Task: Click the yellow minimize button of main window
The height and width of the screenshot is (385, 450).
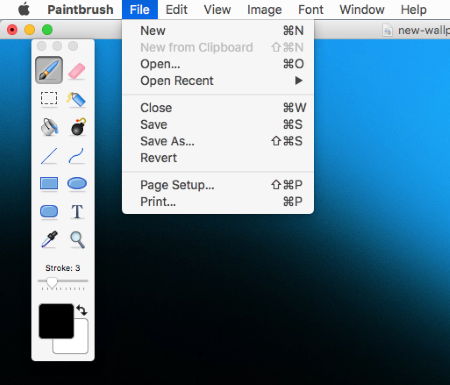Action: pos(30,30)
